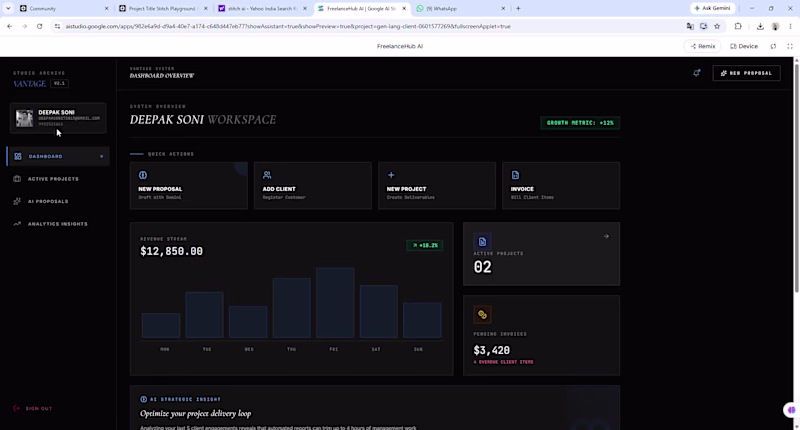This screenshot has width=800, height=430.
Task: Click the FRI bar in revenue chart
Action: pyautogui.click(x=335, y=302)
